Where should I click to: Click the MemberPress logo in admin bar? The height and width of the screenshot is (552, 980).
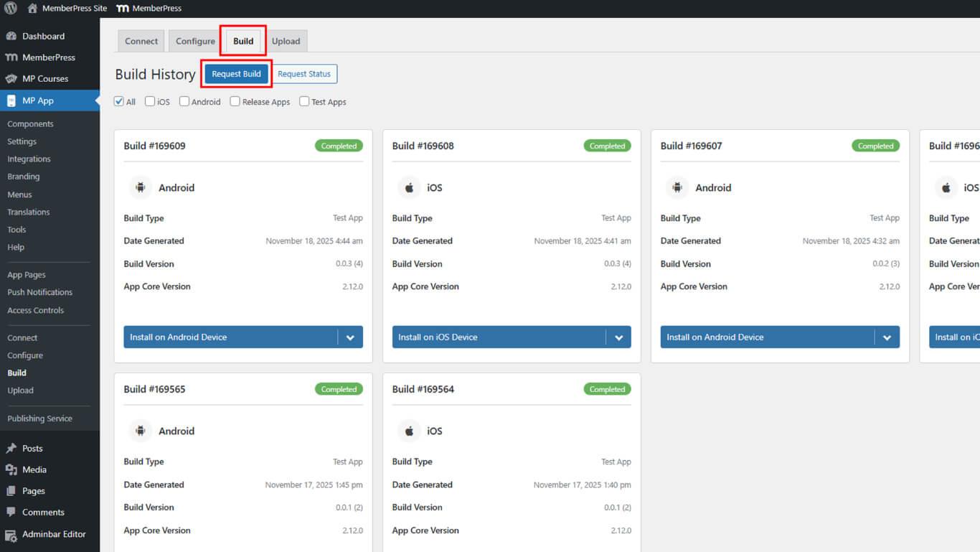tap(123, 9)
